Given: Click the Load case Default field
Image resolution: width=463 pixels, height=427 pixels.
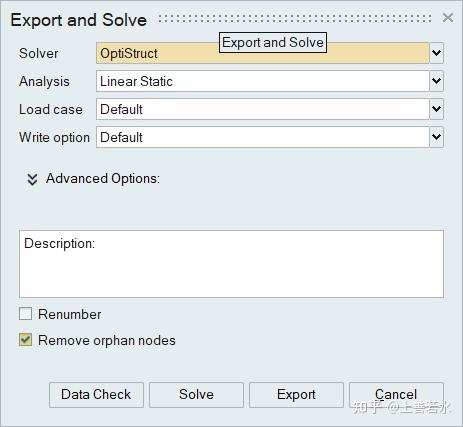Looking at the screenshot, I should 263,109.
